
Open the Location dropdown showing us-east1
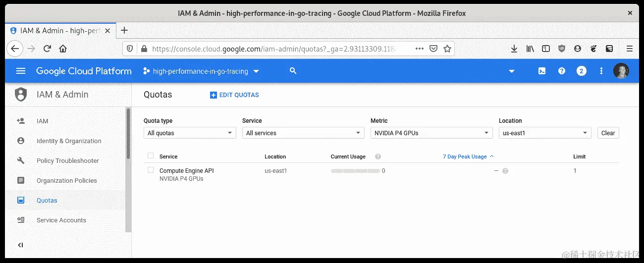tap(545, 133)
